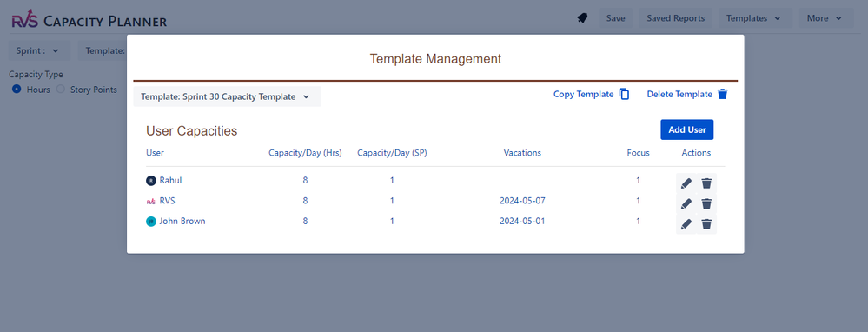Select the Story Points radio button

61,90
